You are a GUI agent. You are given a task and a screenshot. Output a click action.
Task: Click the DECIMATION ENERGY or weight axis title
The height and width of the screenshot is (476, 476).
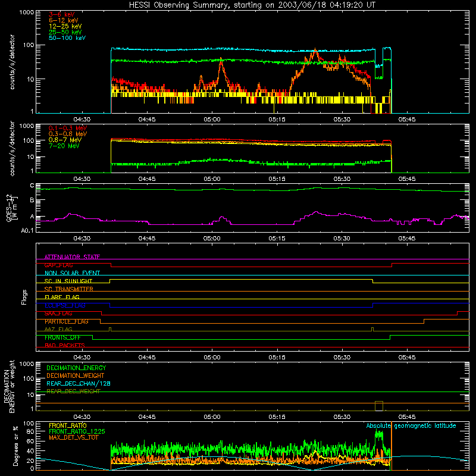click(x=9, y=387)
